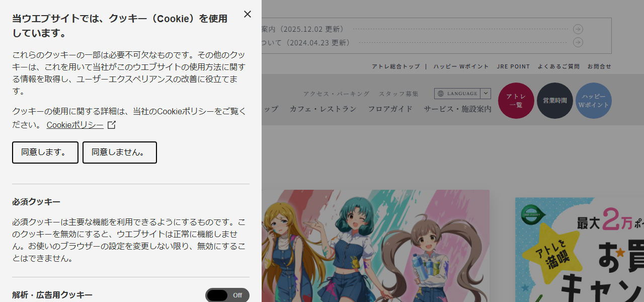Click arrow icon on the 2025.12.02 news row
Screen dimensions: 644x302
point(578,29)
